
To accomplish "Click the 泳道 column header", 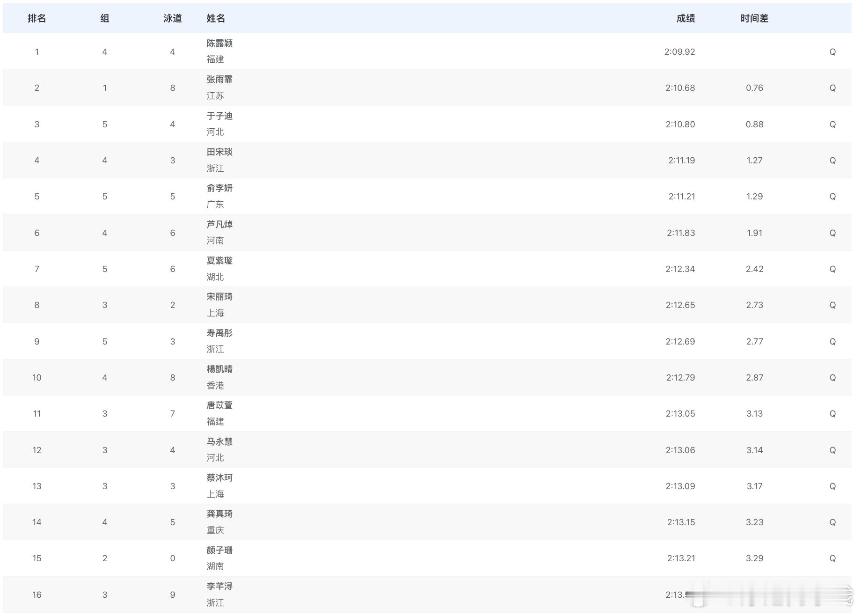I will pyautogui.click(x=173, y=19).
